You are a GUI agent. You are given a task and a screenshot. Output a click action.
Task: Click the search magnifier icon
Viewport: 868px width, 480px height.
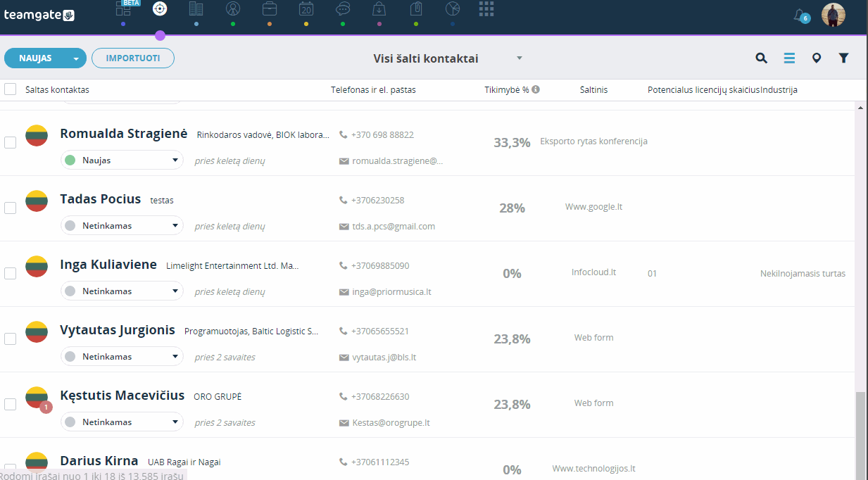(x=761, y=58)
